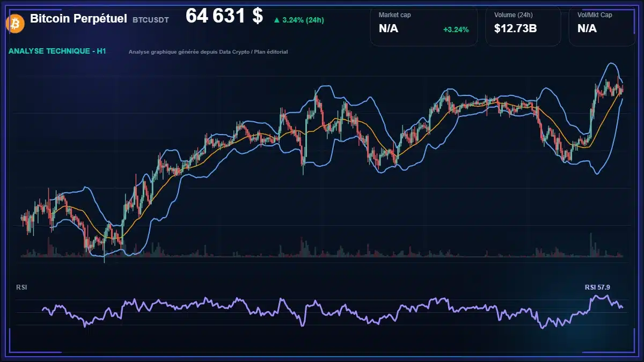Click the +3.24% value in Market cap card
The image size is (644, 362).
click(456, 29)
